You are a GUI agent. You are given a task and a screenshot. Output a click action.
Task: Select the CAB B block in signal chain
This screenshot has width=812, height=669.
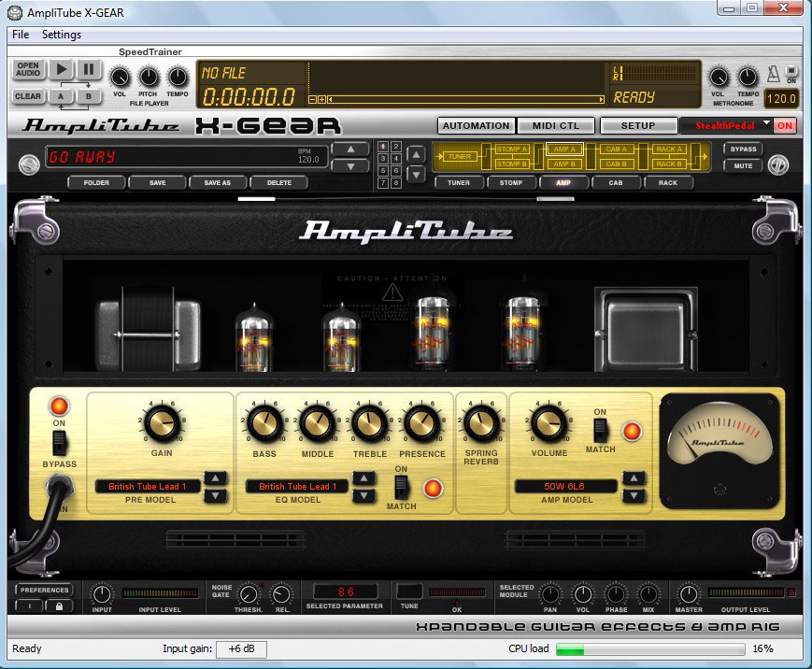pyautogui.click(x=617, y=164)
